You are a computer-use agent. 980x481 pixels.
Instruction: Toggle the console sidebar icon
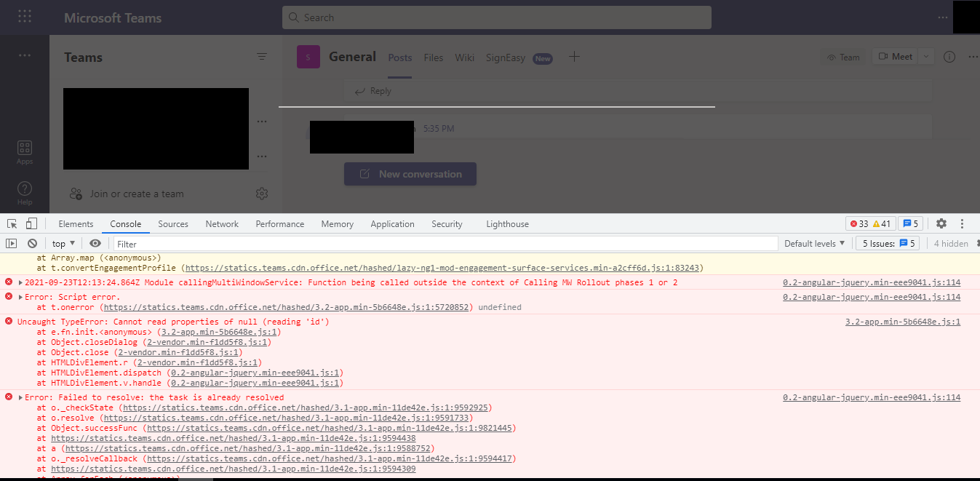coord(12,244)
